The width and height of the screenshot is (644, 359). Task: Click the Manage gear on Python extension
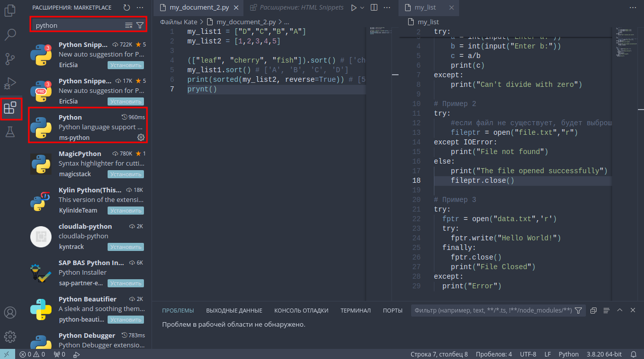(141, 137)
